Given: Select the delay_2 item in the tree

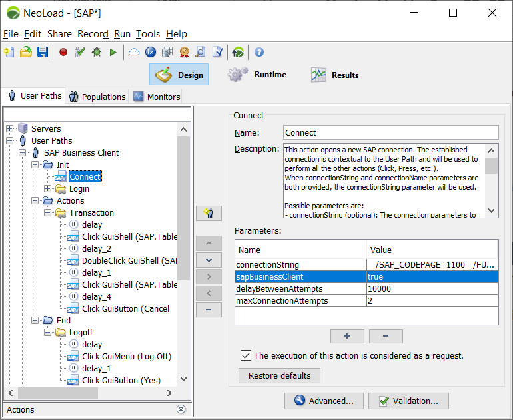Looking at the screenshot, I should tap(97, 249).
